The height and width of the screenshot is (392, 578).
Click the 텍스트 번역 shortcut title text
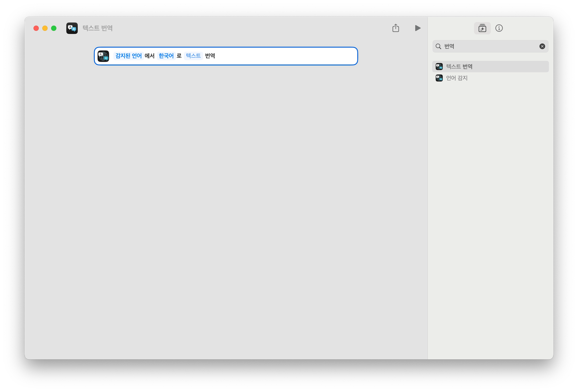(x=98, y=28)
